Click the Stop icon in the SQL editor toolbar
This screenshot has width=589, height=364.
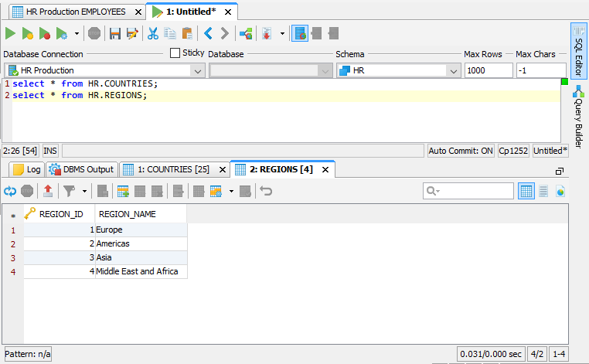tap(94, 34)
